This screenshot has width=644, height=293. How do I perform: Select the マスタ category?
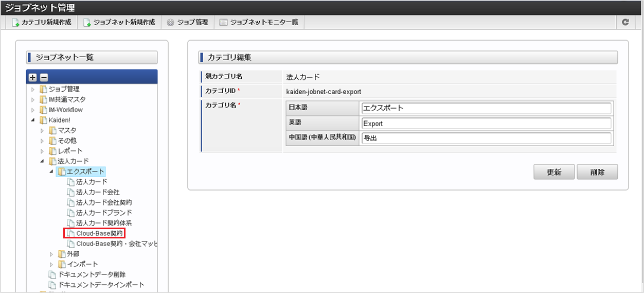[67, 130]
